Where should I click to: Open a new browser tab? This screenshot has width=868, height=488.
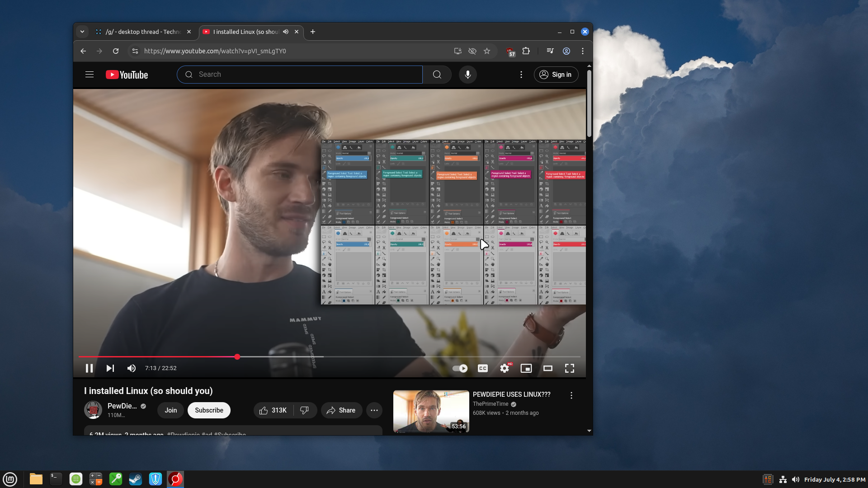313,32
